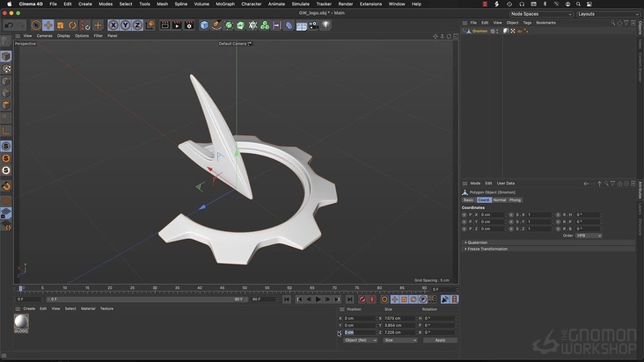The width and height of the screenshot is (644, 362).
Task: Open the Extrude generator icon
Action: (241, 25)
